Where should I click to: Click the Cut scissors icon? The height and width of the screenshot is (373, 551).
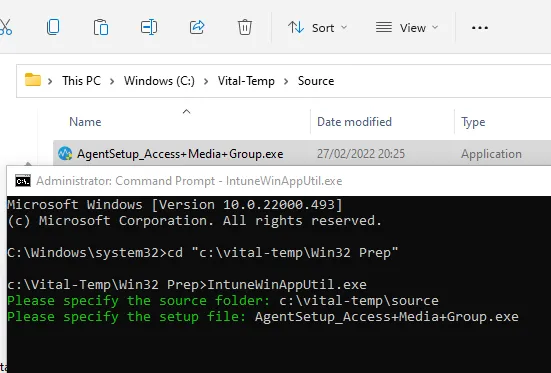5,27
